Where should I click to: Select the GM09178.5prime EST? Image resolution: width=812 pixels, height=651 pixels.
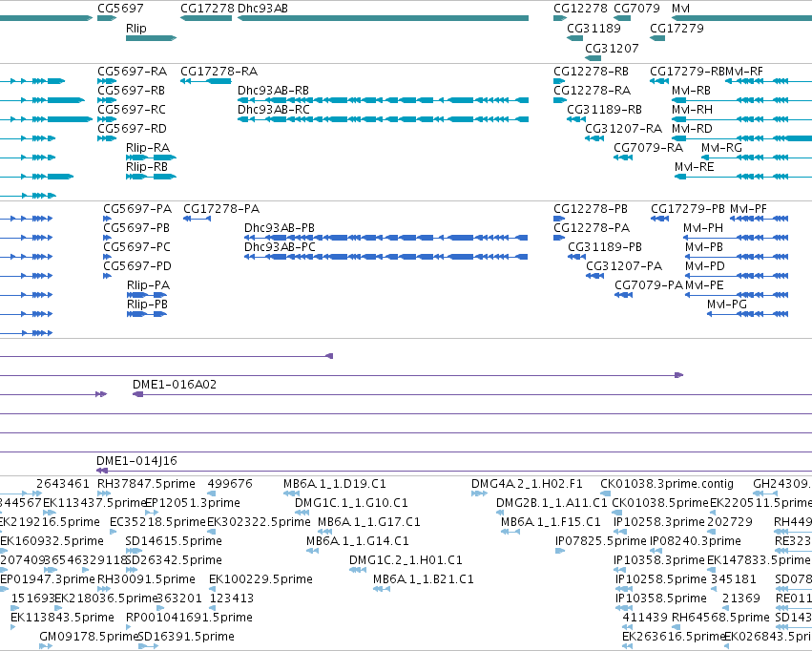click(46, 646)
